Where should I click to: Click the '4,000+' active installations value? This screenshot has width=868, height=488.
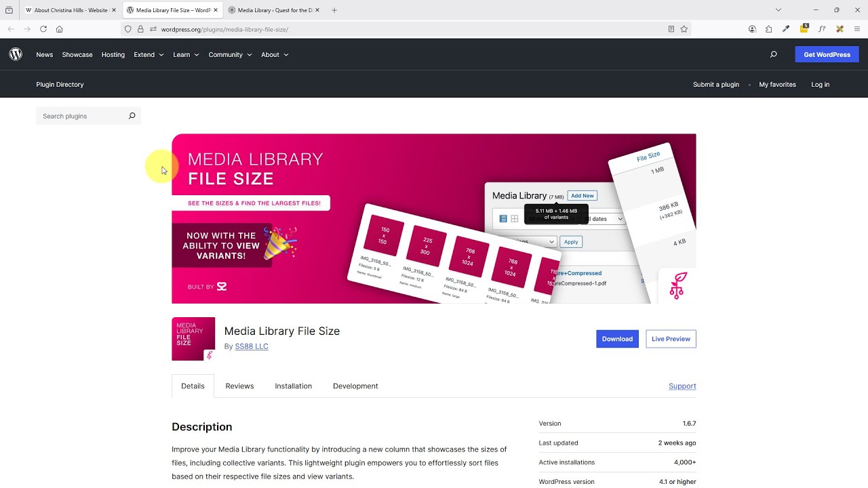685,462
